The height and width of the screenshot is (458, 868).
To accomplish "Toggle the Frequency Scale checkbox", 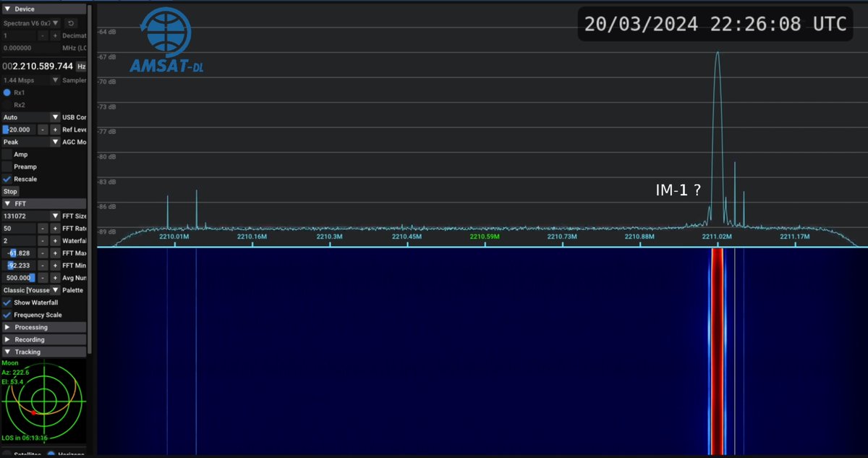I will click(x=7, y=315).
